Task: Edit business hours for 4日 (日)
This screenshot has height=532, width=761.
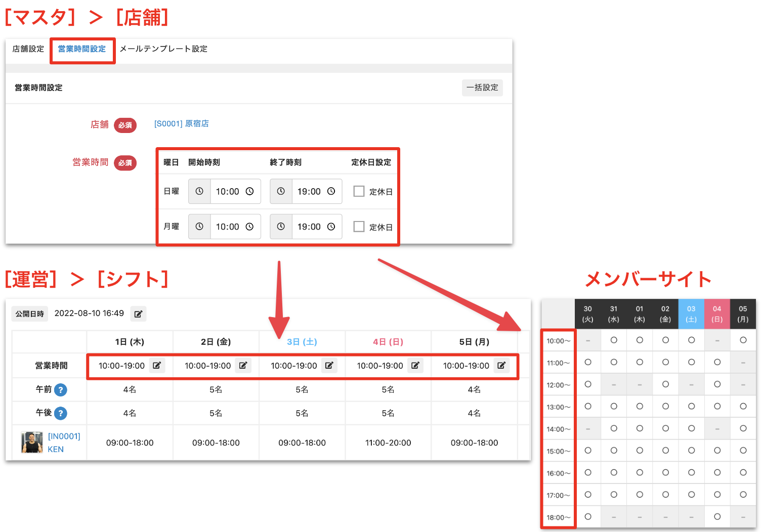Action: [x=415, y=366]
